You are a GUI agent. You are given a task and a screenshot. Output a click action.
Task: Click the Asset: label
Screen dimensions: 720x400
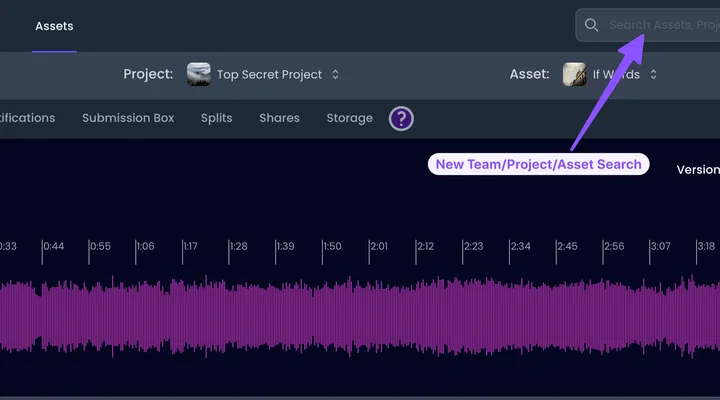click(529, 74)
